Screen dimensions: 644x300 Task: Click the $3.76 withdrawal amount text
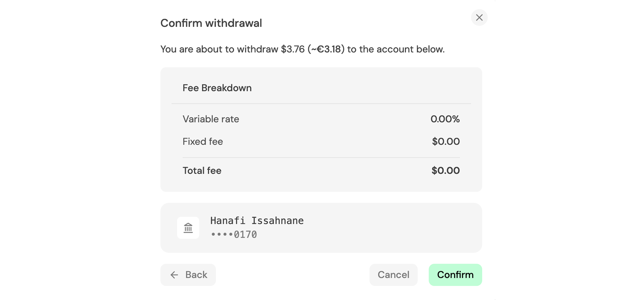coord(293,49)
